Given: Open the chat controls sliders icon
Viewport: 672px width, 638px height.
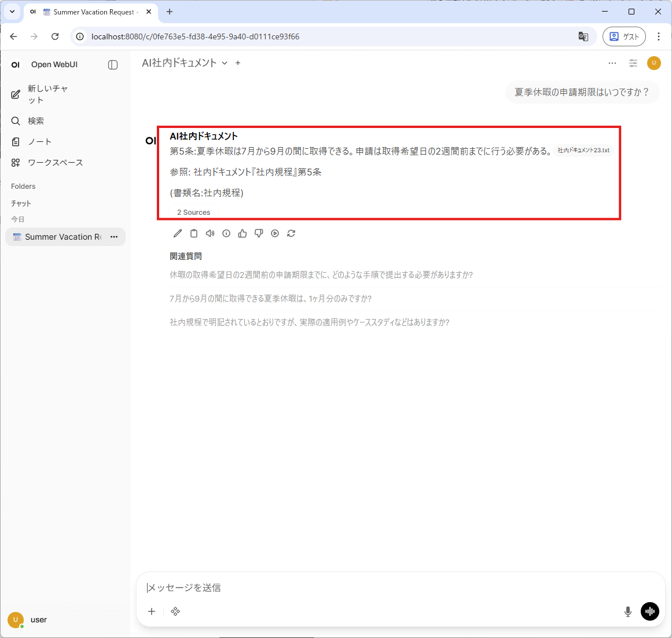Looking at the screenshot, I should point(633,63).
